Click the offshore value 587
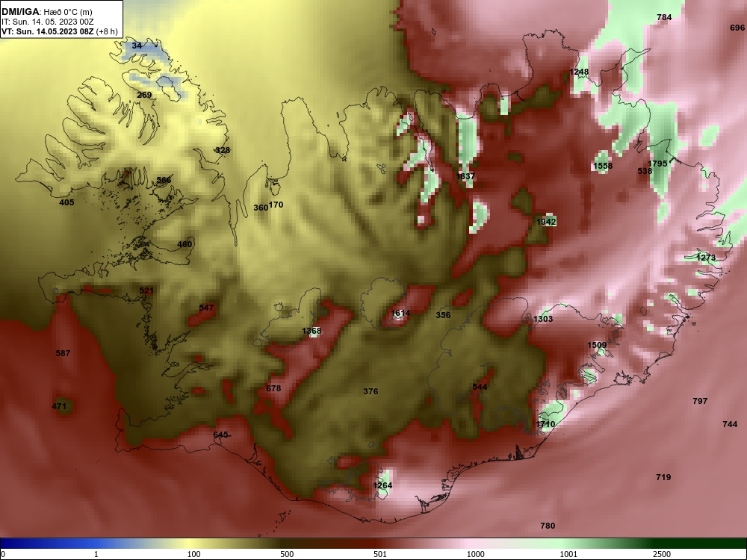This screenshot has width=747, height=560. pyautogui.click(x=63, y=353)
